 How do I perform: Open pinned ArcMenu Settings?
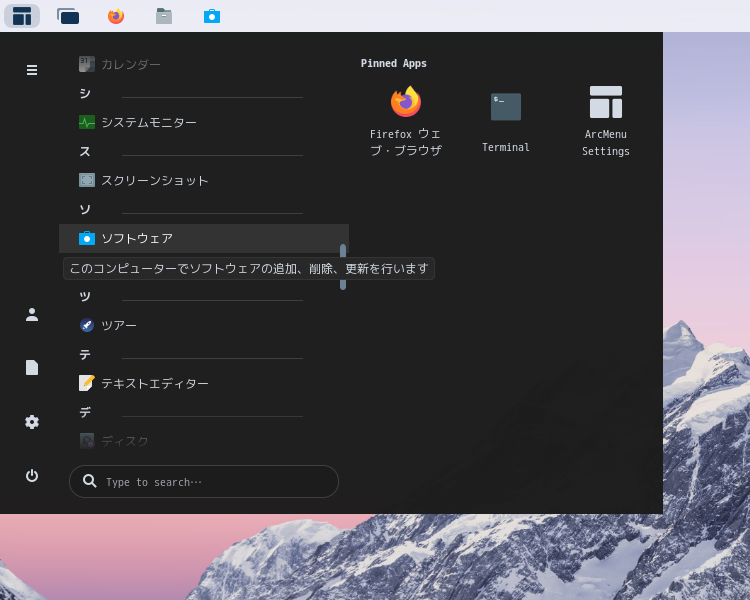606,121
